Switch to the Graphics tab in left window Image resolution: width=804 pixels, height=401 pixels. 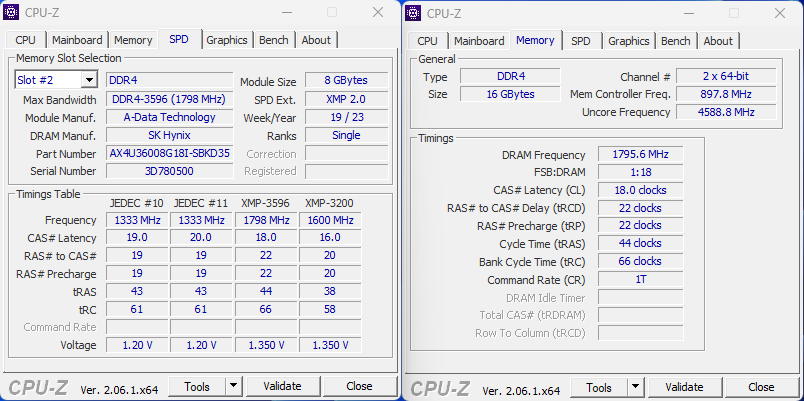[227, 40]
